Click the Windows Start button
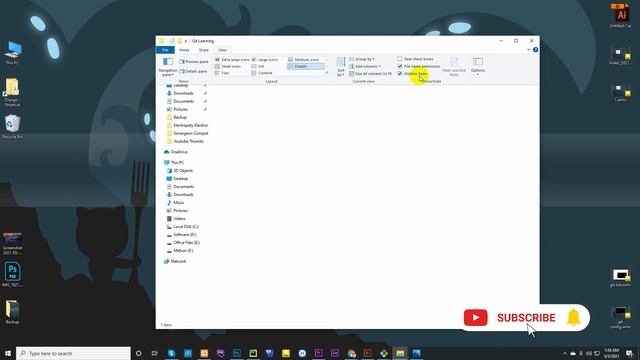The height and width of the screenshot is (360, 640). point(8,353)
